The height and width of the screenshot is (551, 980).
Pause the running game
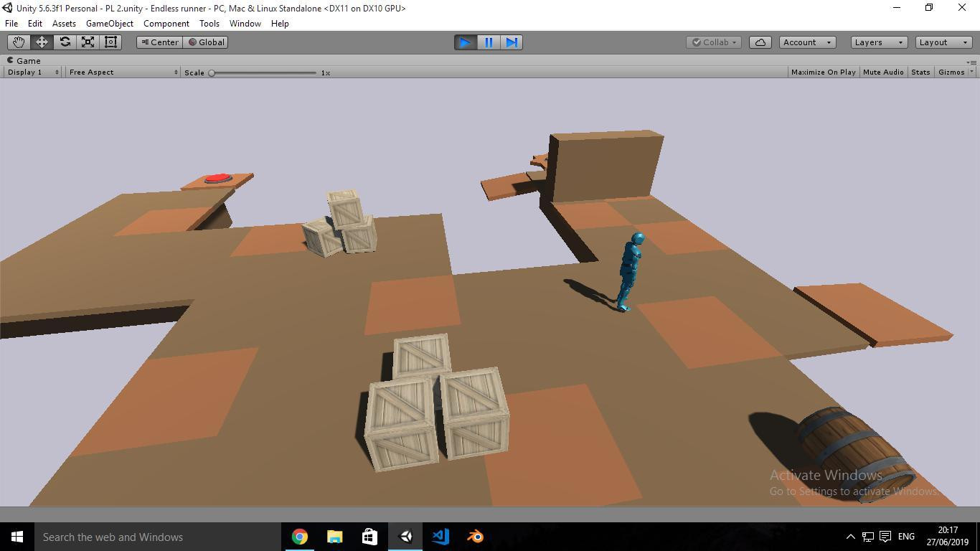click(x=488, y=42)
